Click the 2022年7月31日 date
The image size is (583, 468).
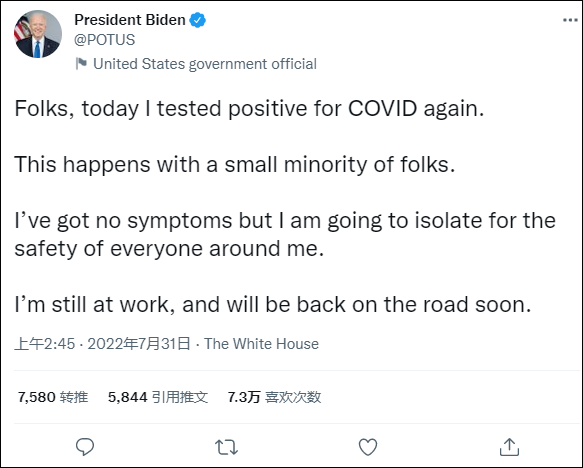139,344
